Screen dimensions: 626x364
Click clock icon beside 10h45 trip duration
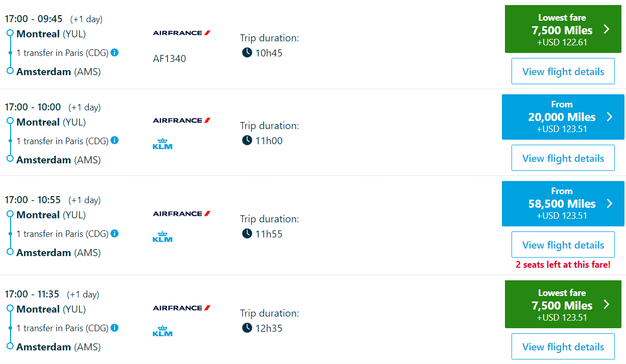(x=247, y=52)
